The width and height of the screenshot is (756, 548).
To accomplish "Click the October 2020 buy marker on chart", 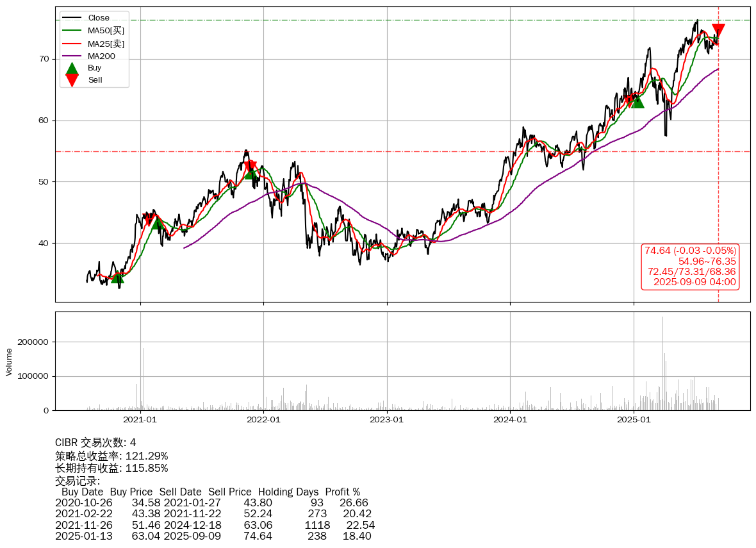I will click(x=117, y=276).
